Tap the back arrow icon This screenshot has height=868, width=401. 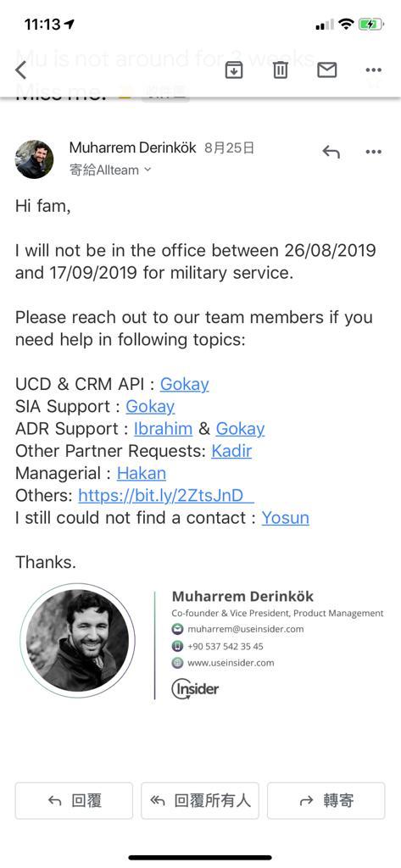[x=20, y=70]
